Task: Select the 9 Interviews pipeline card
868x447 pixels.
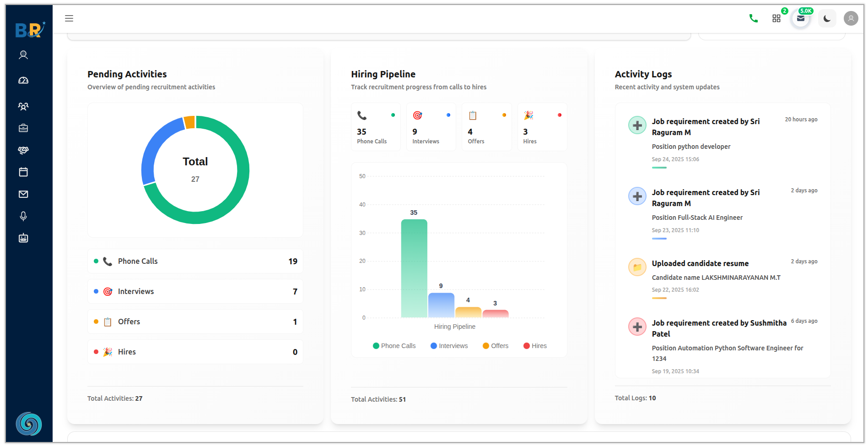Action: coord(431,127)
